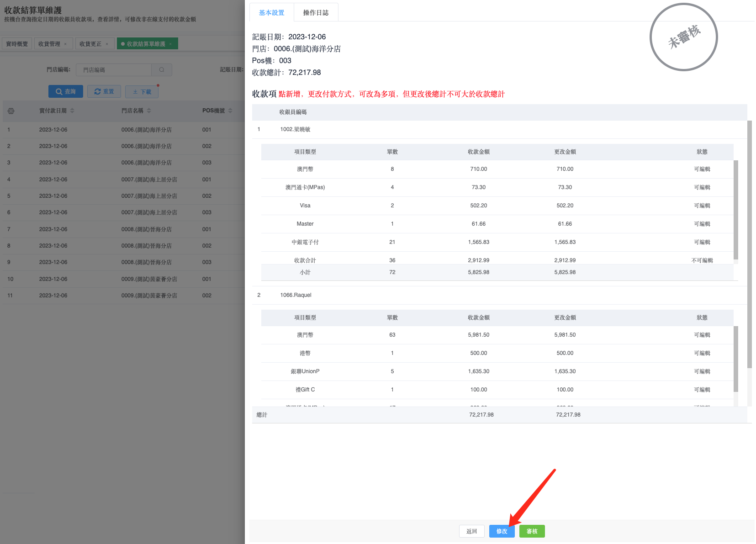Select background row 4, 海上居分店 POS 001
This screenshot has width=756, height=544.
click(x=124, y=180)
